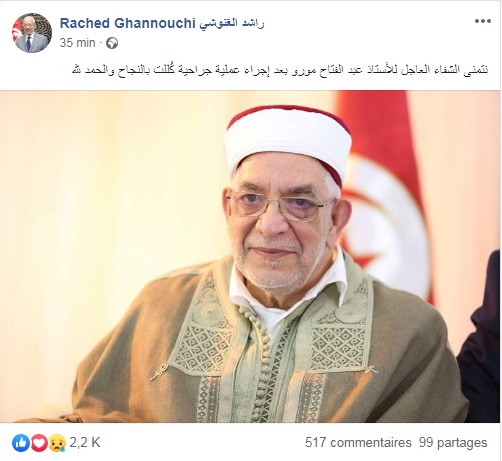The height and width of the screenshot is (461, 502).
Task: Open the three-dot post options menu
Action: (483, 21)
